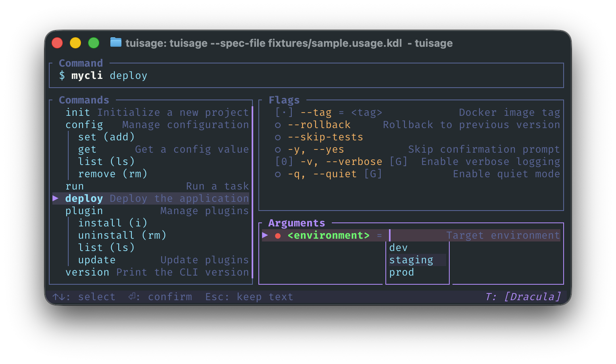
Task: Click the Dracula theme switcher
Action: [523, 297]
